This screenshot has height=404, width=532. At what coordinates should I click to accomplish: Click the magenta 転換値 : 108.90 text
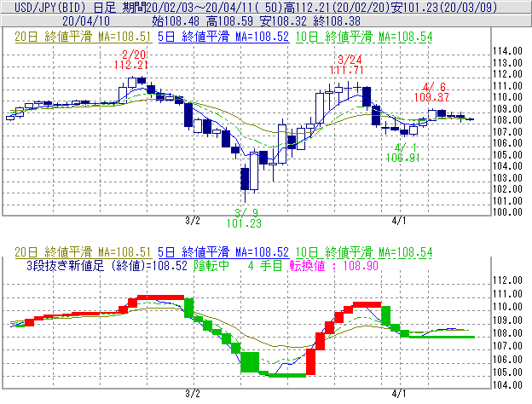point(334,266)
